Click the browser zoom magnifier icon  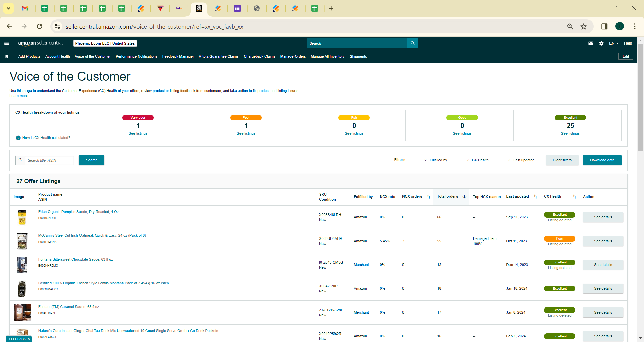pos(570,26)
